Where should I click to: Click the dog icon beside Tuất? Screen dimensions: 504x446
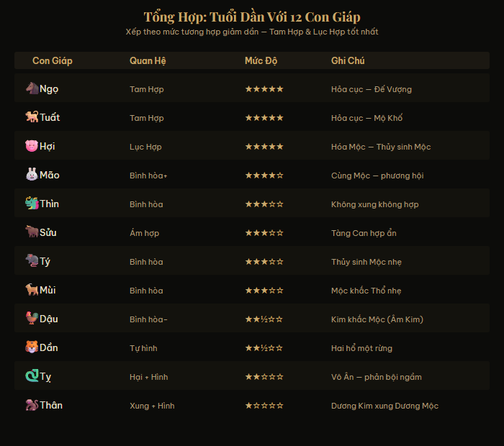(31, 117)
